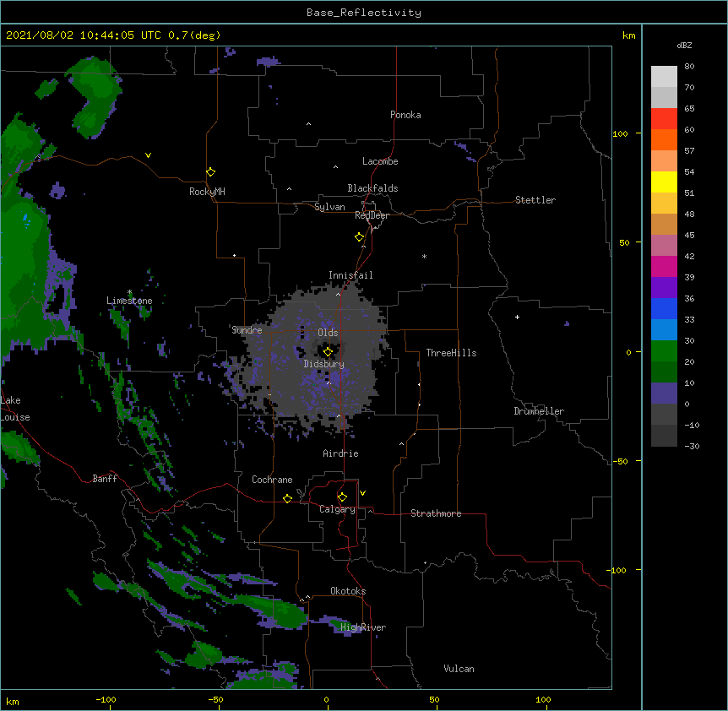Select the yellow v marker northwest of RockyMH
The height and width of the screenshot is (711, 728).
point(148,155)
